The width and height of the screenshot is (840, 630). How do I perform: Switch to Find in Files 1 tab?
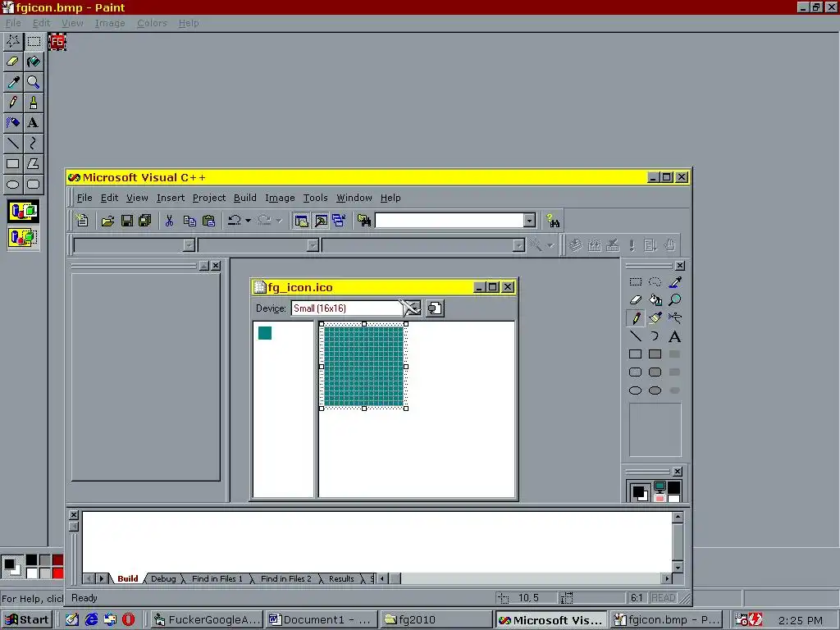coord(217,578)
